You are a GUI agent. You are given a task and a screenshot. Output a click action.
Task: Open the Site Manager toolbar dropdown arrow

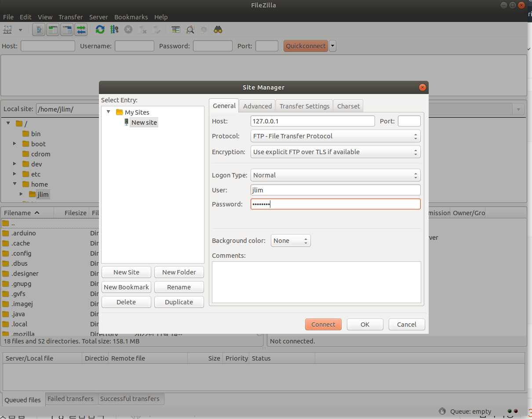tap(20, 30)
